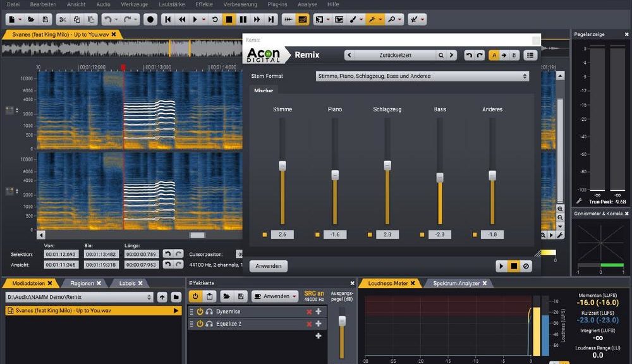
Task: Pause playback with the pause button
Action: [x=243, y=20]
